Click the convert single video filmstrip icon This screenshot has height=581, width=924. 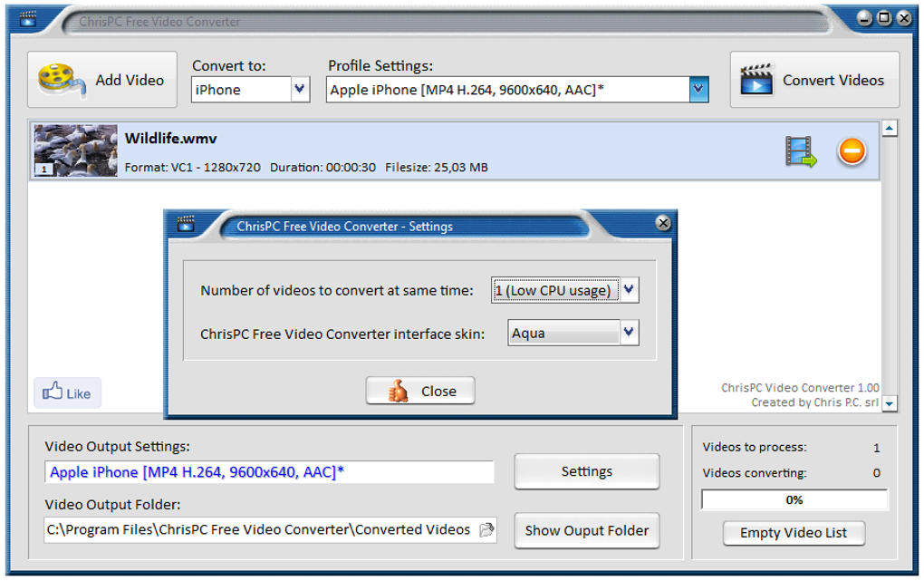pos(801,151)
